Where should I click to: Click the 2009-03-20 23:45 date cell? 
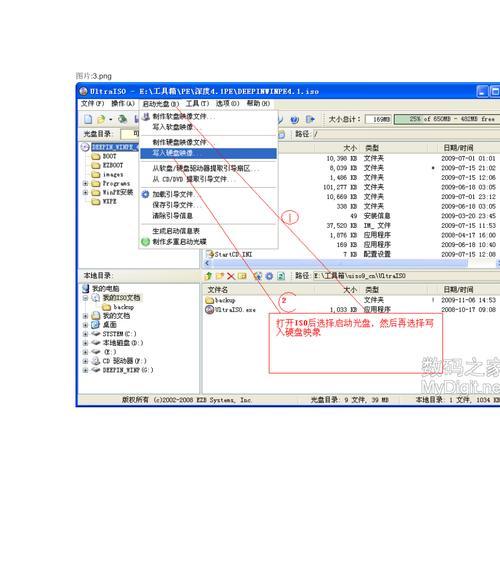(x=468, y=216)
